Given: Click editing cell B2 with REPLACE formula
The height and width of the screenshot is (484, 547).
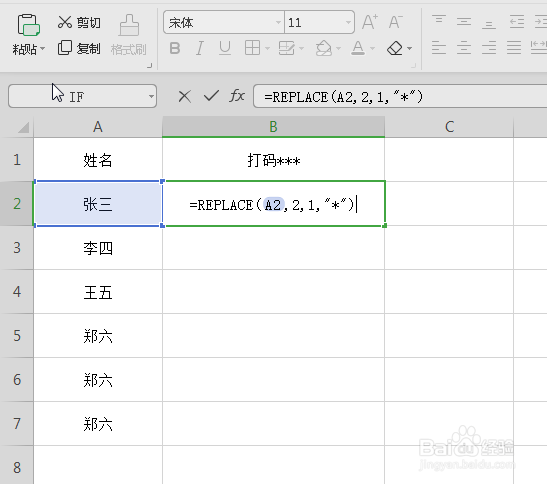Looking at the screenshot, I should (274, 204).
